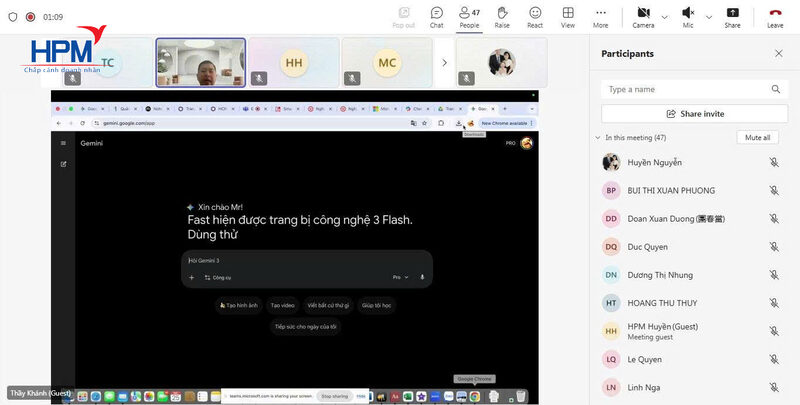Click the Pop out icon

coord(403,16)
